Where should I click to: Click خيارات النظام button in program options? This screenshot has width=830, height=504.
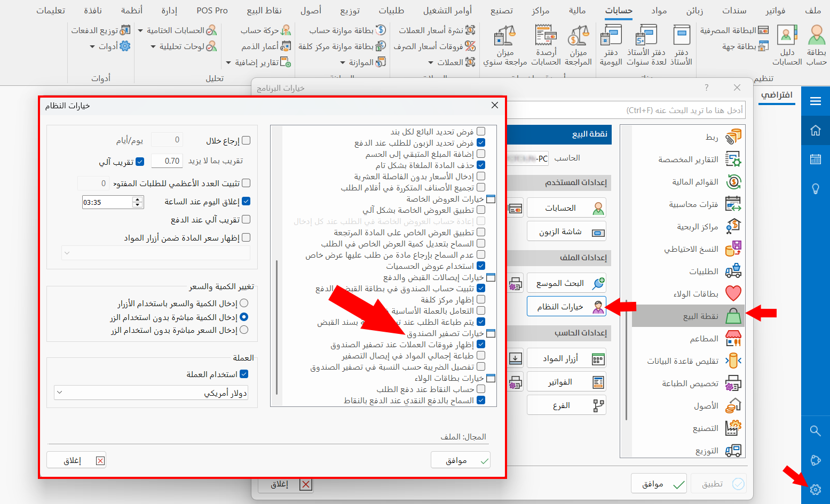(x=566, y=307)
